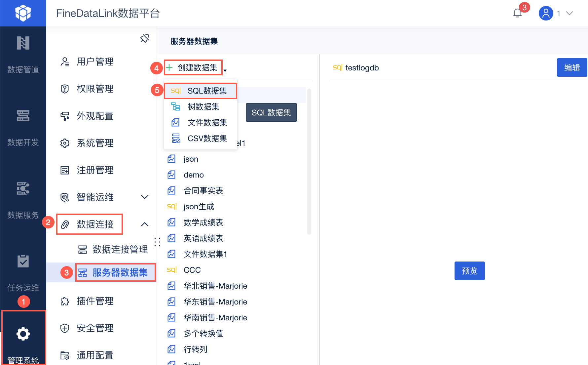Click the 管理系统 gear icon
Viewport: 588px width, 365px height.
(23, 334)
